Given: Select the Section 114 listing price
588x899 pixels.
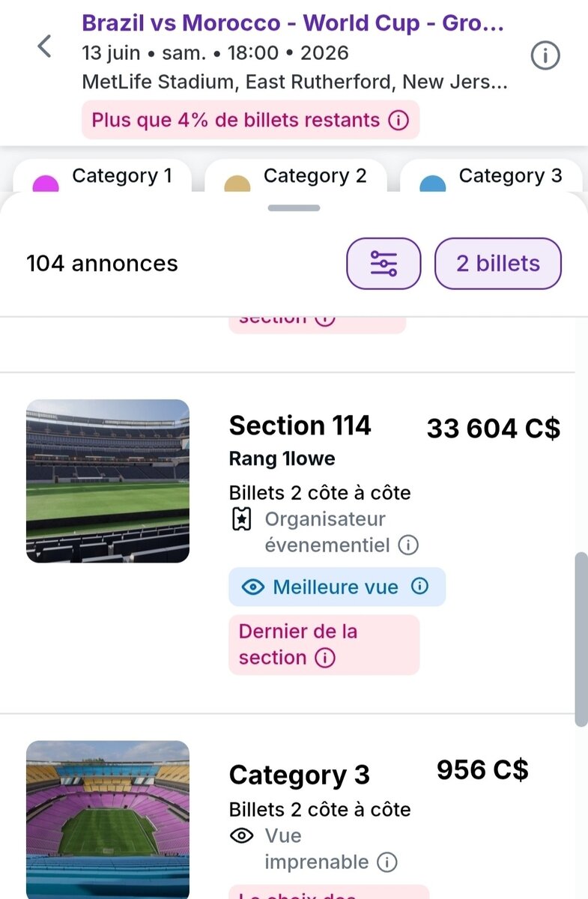Looking at the screenshot, I should (x=493, y=429).
